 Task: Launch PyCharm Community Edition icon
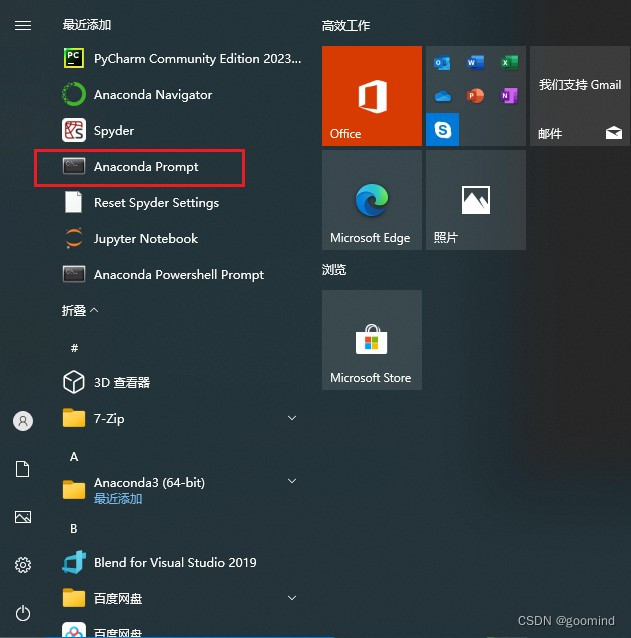(74, 58)
